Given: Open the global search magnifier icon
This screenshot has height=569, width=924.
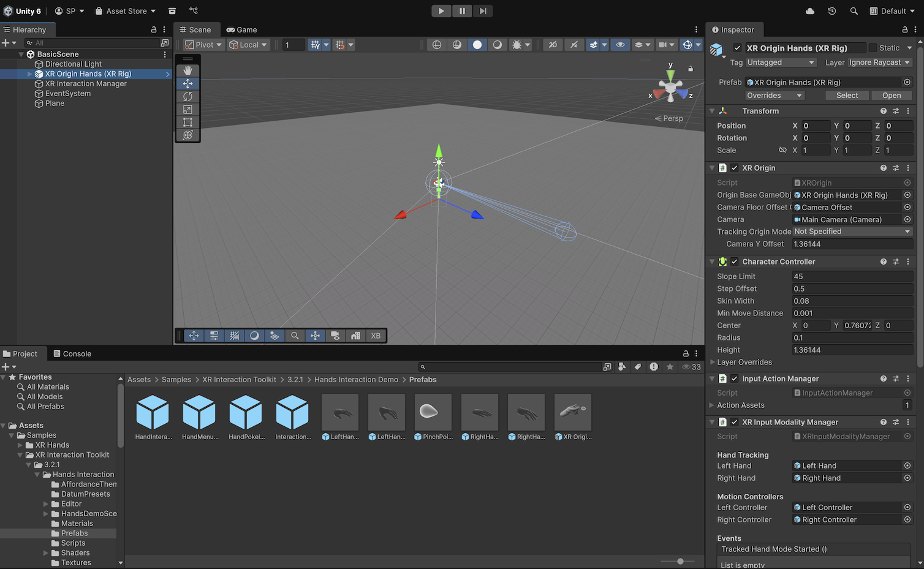Looking at the screenshot, I should pyautogui.click(x=854, y=11).
